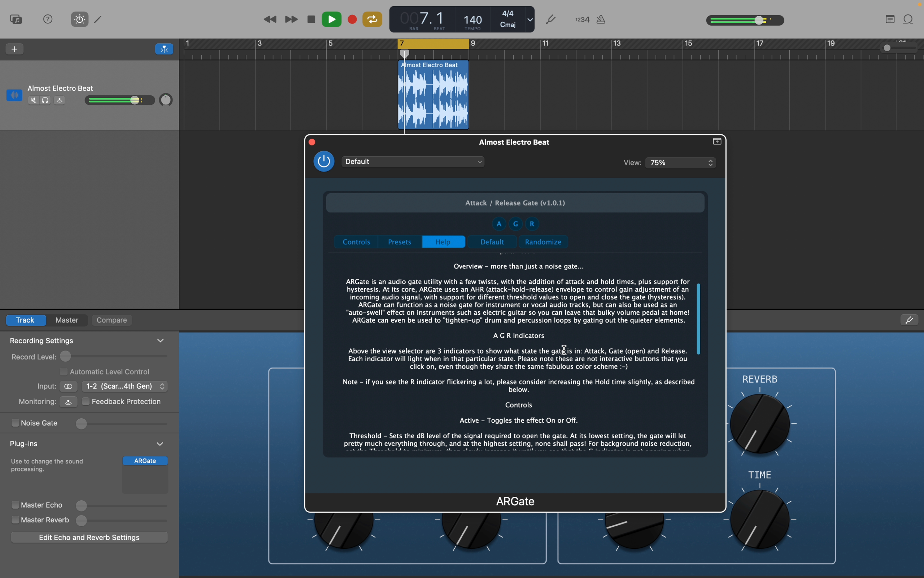Viewport: 924px width, 578px height.
Task: Enable input monitoring on the track header
Action: coord(60,100)
